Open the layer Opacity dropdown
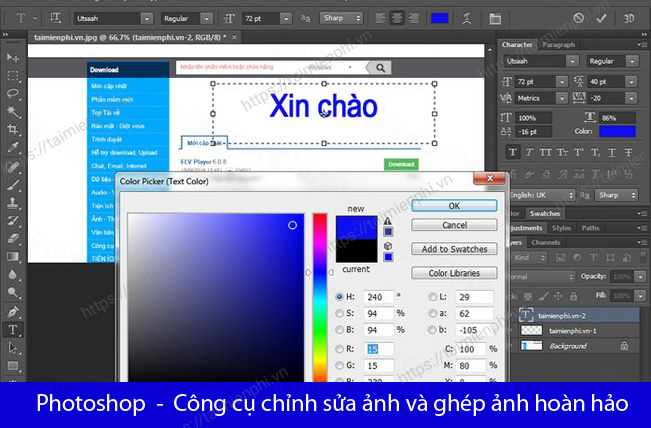 pos(641,276)
